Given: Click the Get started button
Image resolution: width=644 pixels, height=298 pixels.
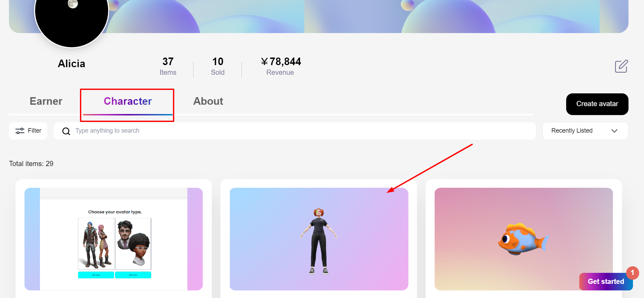Looking at the screenshot, I should pos(605,281).
